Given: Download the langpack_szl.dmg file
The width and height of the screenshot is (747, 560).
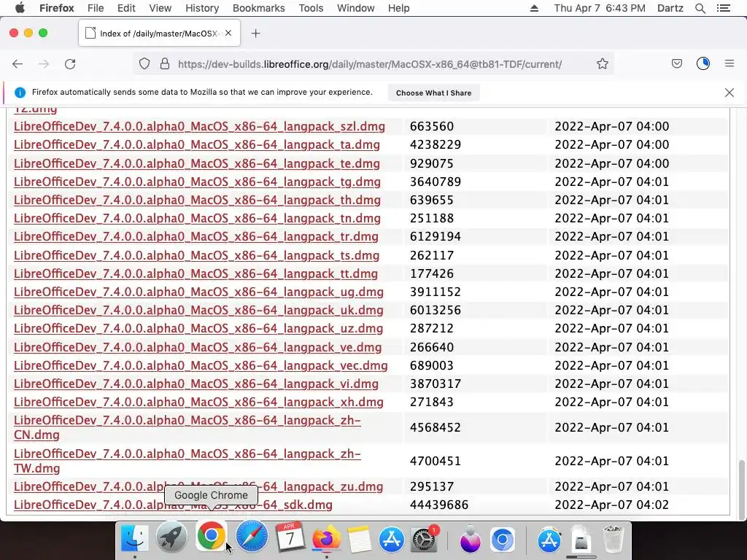Looking at the screenshot, I should (x=199, y=126).
